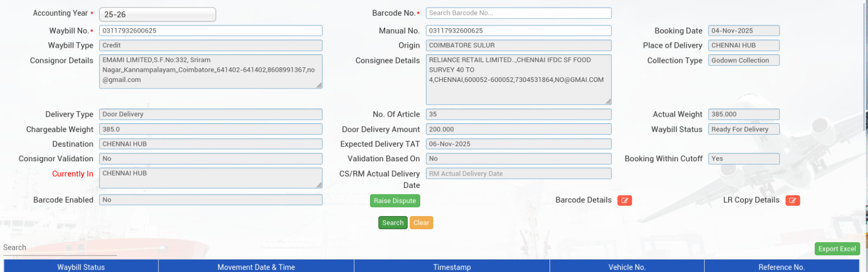Click the Vehicle No. column header
This screenshot has height=272, width=868.
coord(627,267)
